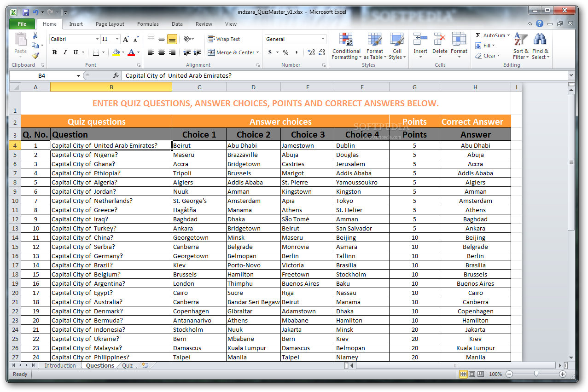This screenshot has width=588, height=392.
Task: Open the Introduction sheet tab
Action: (x=60, y=366)
